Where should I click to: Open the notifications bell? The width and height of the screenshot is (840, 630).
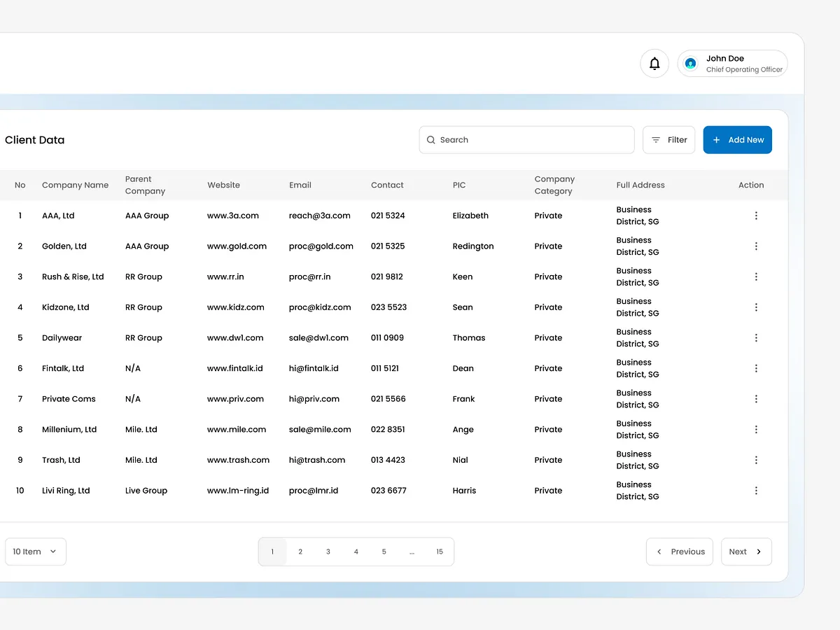[x=654, y=64]
